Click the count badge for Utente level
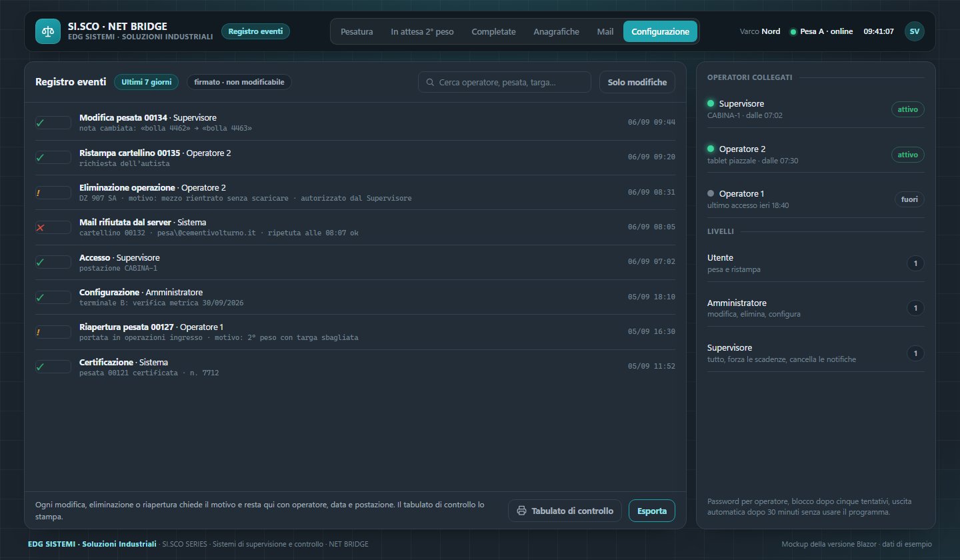Viewport: 960px width, 560px height. (x=916, y=263)
